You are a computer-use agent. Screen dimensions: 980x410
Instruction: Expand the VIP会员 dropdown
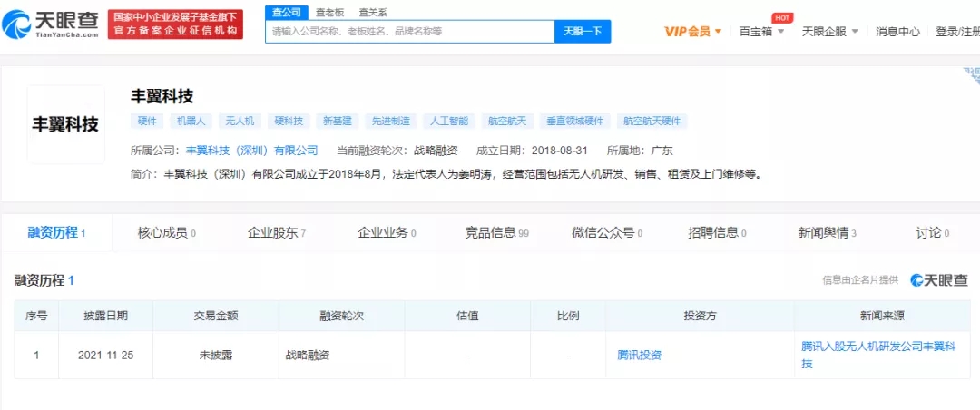point(692,31)
